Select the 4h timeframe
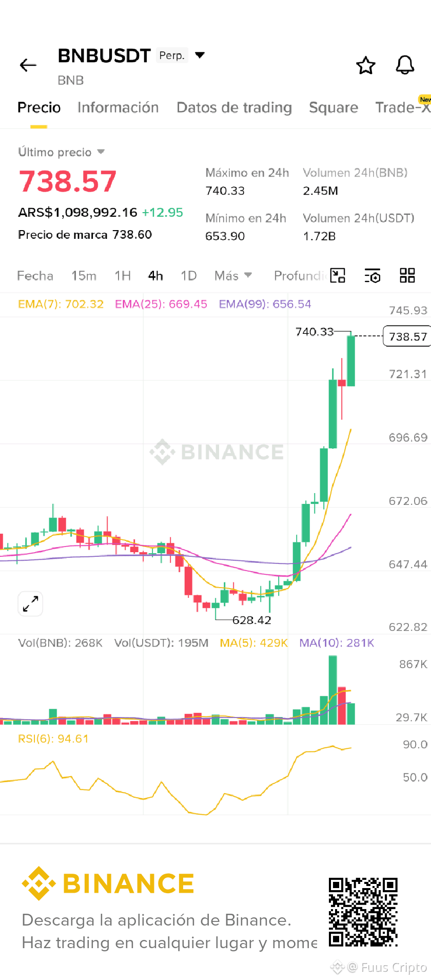The height and width of the screenshot is (980, 431). (x=155, y=276)
